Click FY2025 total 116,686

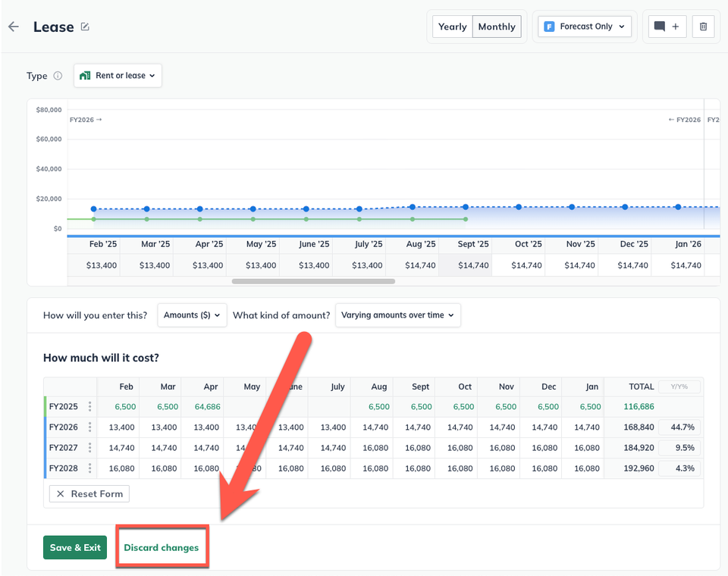coord(639,406)
